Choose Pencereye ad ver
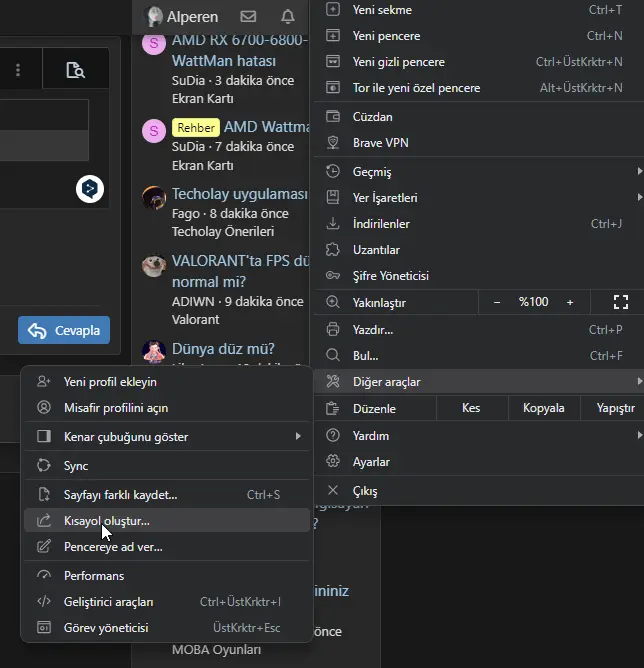Viewport: 644px width, 668px height. tap(167, 547)
